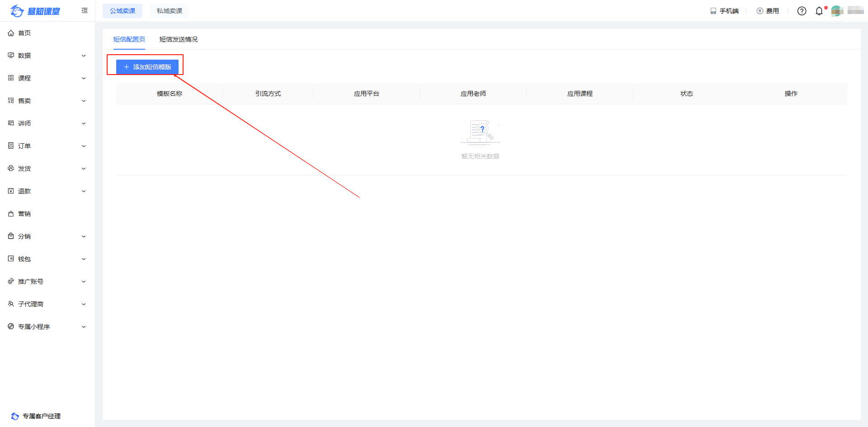Click the 退款 refund icon
Image resolution: width=868 pixels, height=427 pixels.
(x=11, y=191)
